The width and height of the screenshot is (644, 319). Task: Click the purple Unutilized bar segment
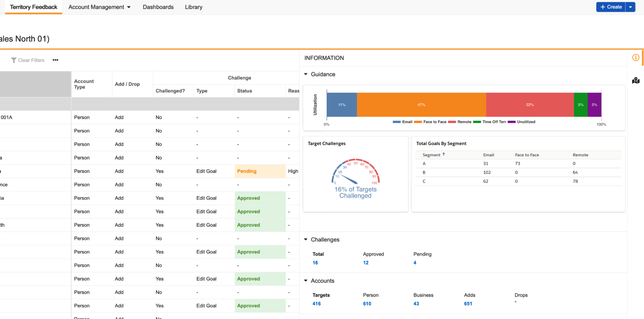[594, 105]
